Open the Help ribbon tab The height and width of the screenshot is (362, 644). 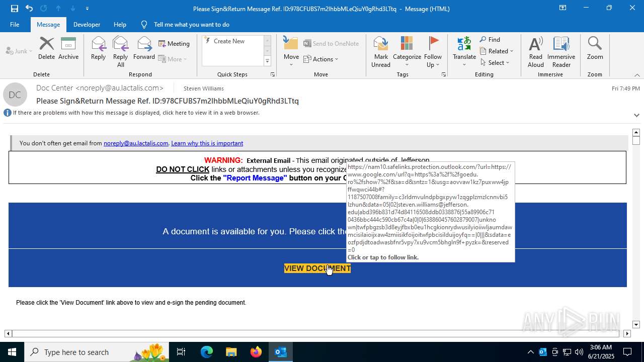click(120, 24)
